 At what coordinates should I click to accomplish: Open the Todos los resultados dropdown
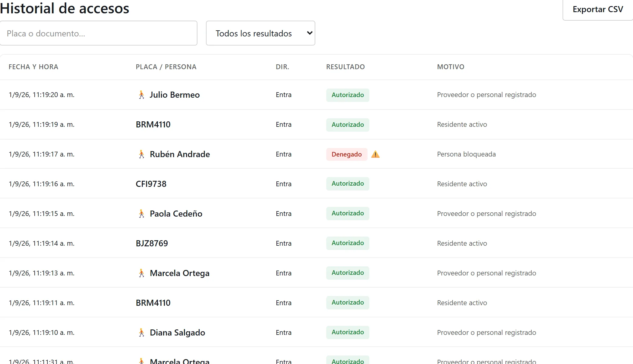tap(261, 33)
